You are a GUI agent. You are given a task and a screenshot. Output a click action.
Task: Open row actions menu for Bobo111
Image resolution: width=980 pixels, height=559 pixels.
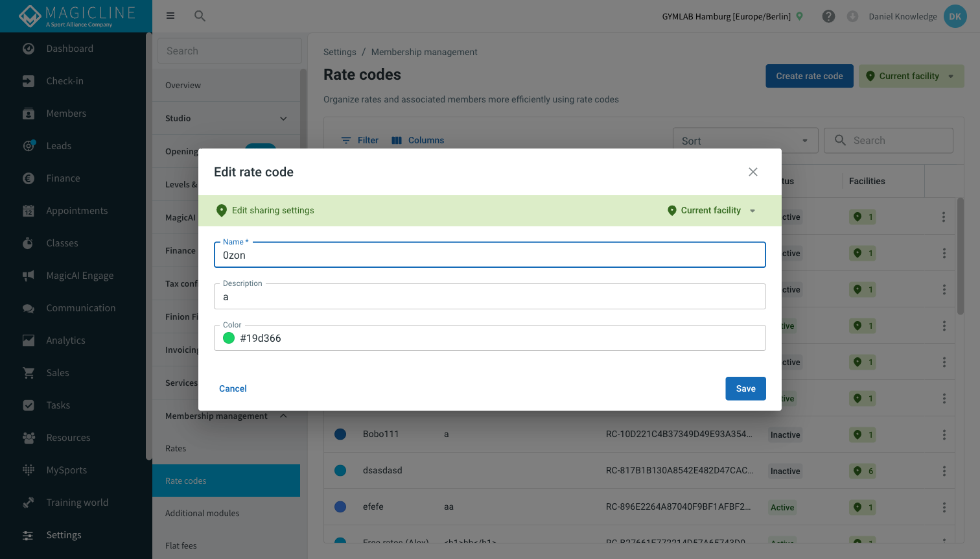944,434
